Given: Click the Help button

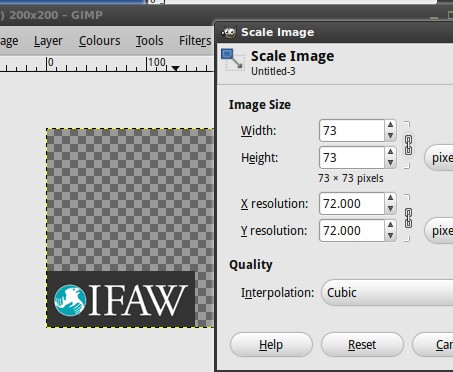Looking at the screenshot, I should point(271,345).
